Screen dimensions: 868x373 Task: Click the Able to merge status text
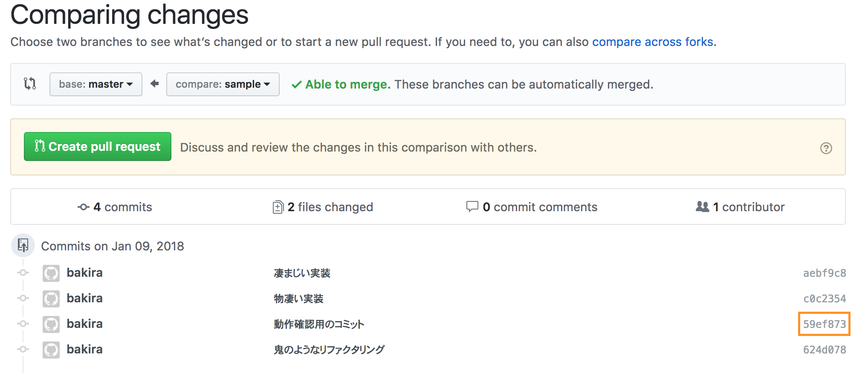(x=348, y=84)
